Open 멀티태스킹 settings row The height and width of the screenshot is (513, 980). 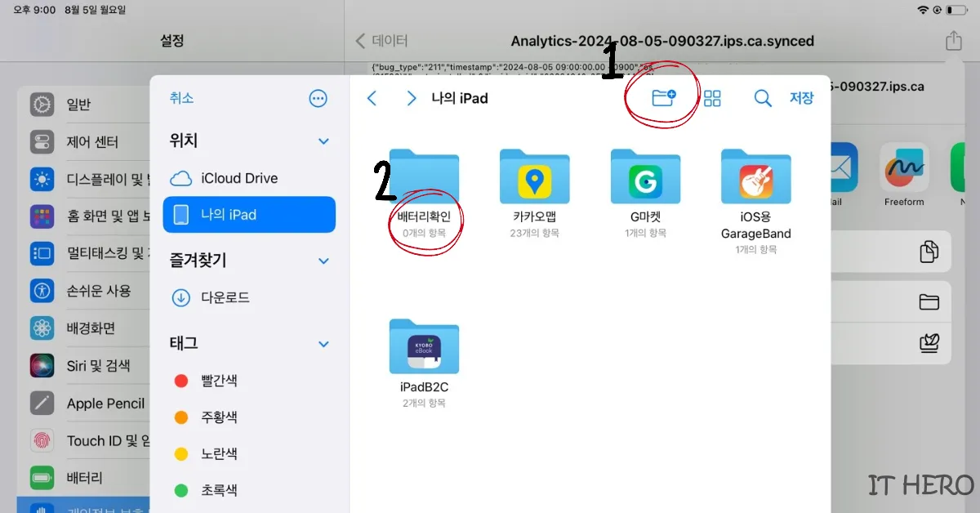[x=82, y=253]
